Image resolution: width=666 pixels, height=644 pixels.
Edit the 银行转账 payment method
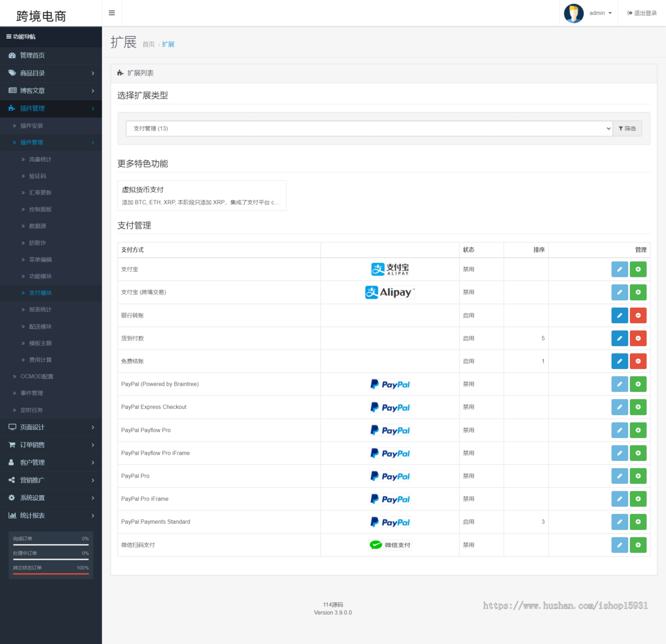coord(619,316)
